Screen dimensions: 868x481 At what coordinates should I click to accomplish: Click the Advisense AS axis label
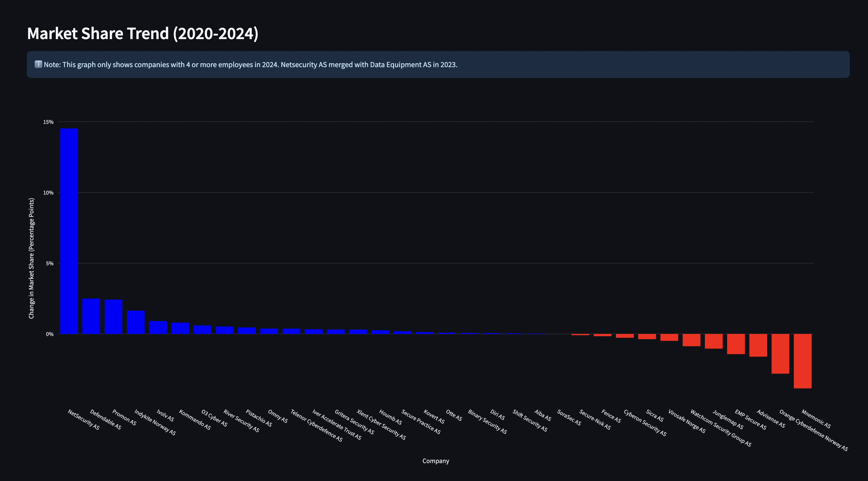point(771,418)
